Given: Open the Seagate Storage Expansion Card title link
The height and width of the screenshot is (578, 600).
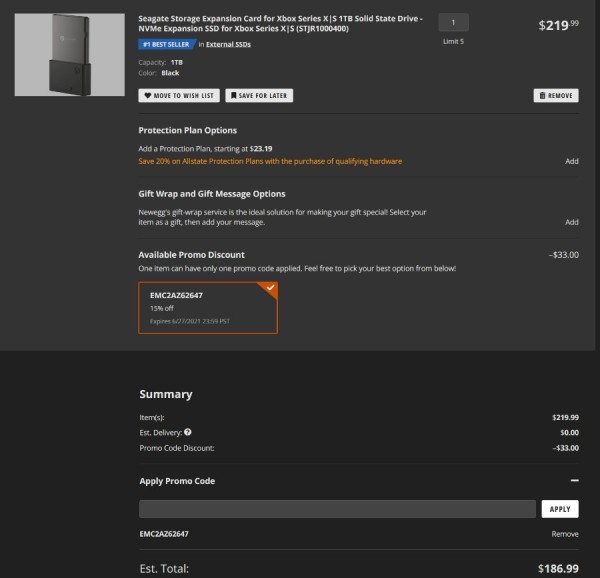Looking at the screenshot, I should (280, 23).
